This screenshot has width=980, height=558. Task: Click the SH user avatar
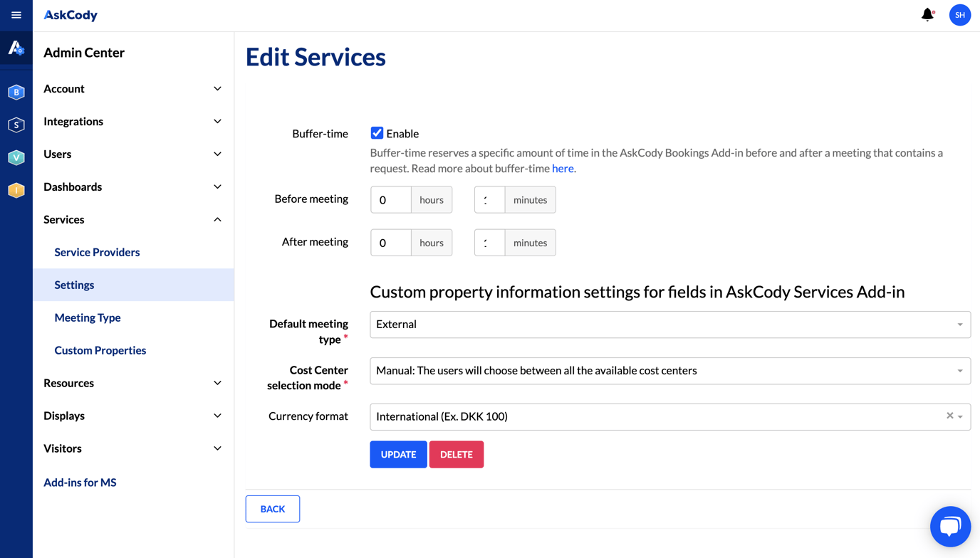[x=959, y=15]
